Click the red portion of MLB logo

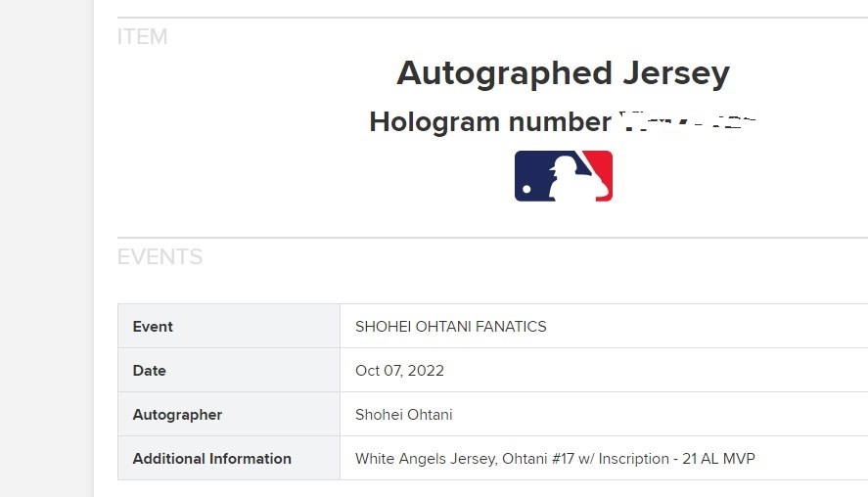pos(600,167)
